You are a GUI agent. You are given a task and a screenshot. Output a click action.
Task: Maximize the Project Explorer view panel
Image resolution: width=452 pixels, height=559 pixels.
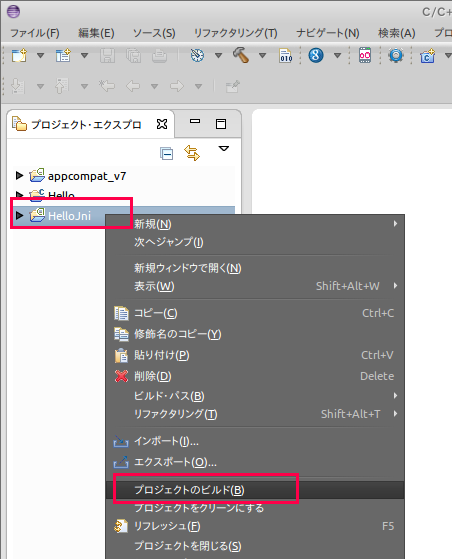pyautogui.click(x=221, y=124)
